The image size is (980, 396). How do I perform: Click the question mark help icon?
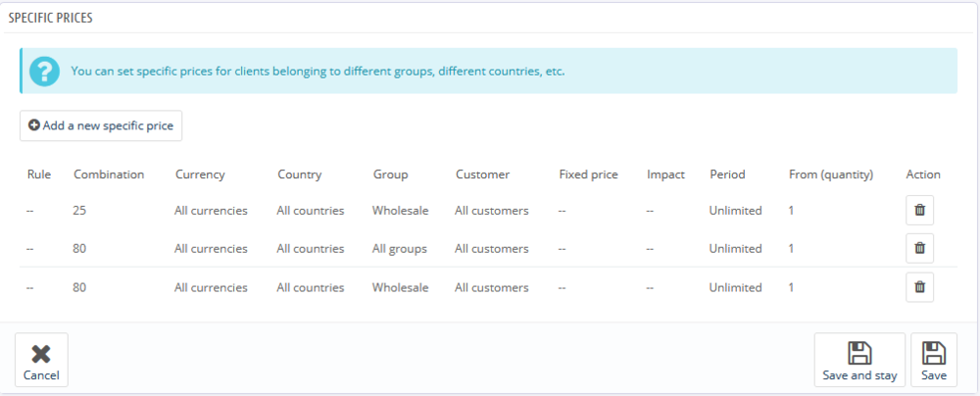[43, 72]
